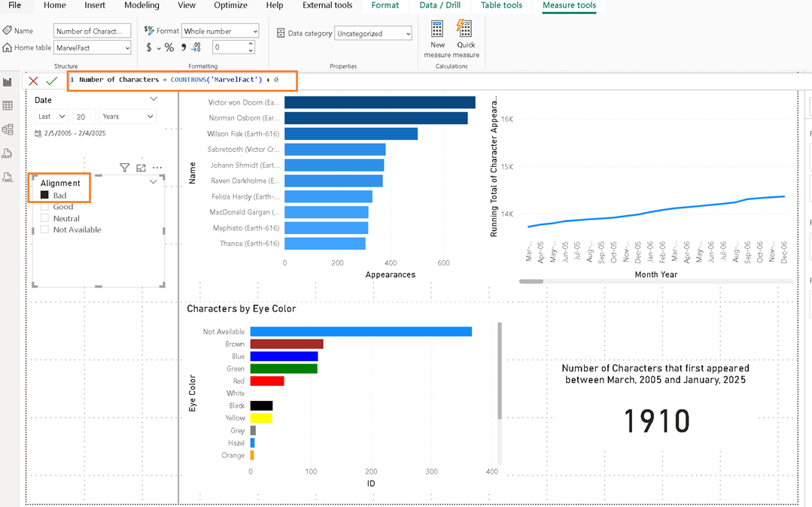The width and height of the screenshot is (812, 507).
Task: Open the File menu
Action: pyautogui.click(x=14, y=5)
